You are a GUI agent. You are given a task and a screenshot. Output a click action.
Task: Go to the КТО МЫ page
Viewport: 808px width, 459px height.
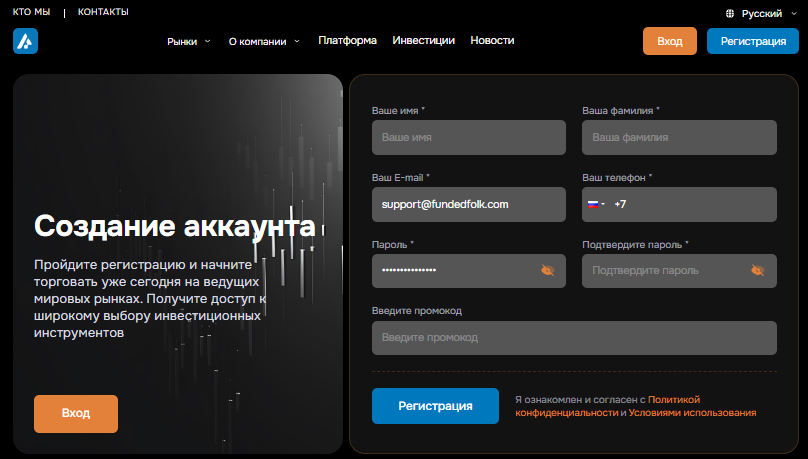point(31,12)
